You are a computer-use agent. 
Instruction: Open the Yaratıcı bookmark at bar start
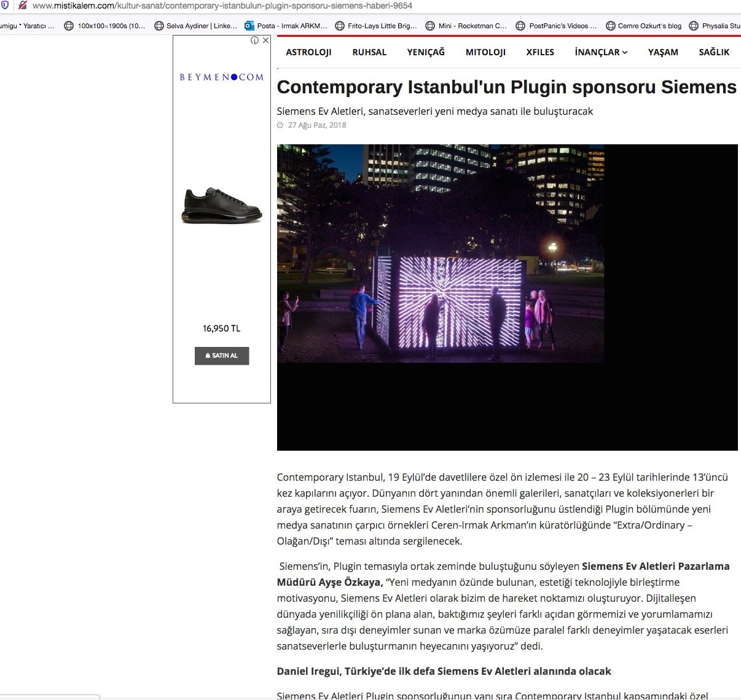click(27, 26)
